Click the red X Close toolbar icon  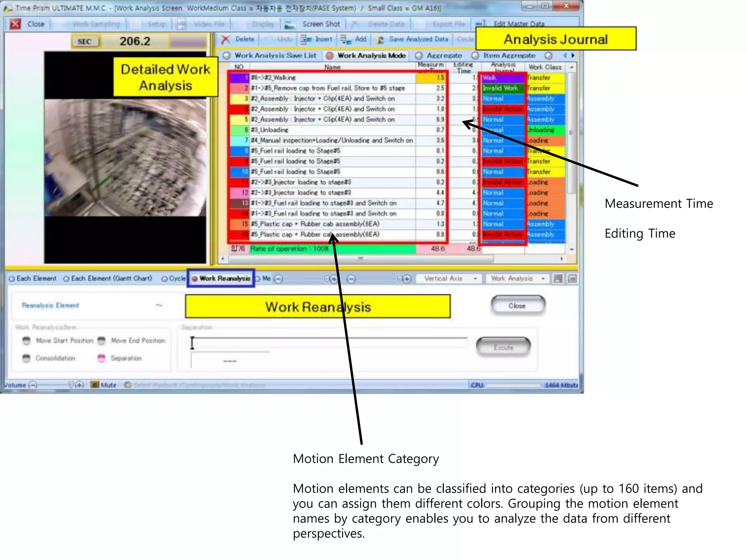tap(15, 24)
